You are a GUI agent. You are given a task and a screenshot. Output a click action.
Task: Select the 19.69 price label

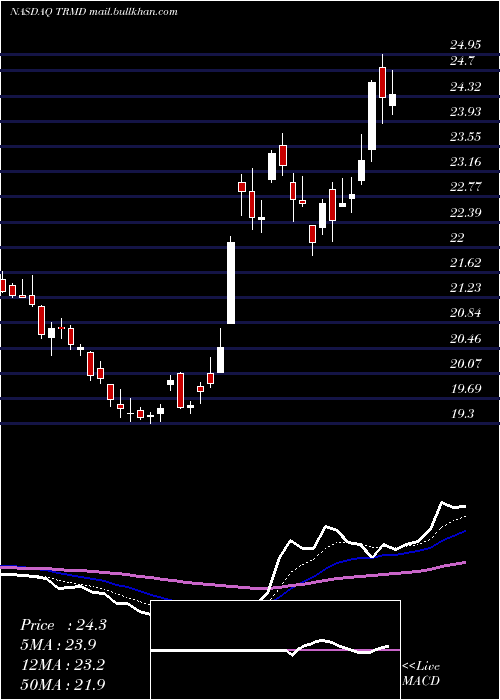465,389
